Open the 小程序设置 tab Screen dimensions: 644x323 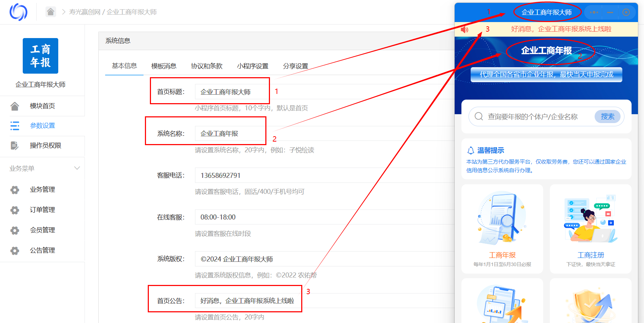[x=253, y=66]
